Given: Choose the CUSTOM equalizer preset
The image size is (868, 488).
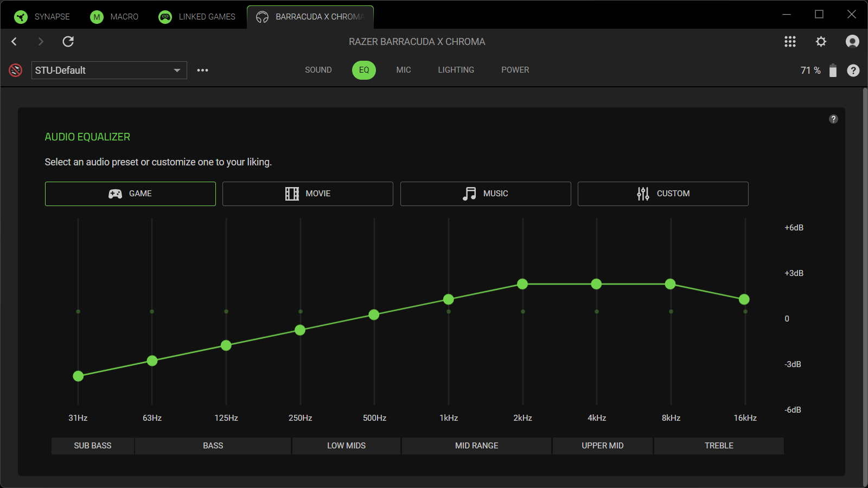Looking at the screenshot, I should pos(663,194).
